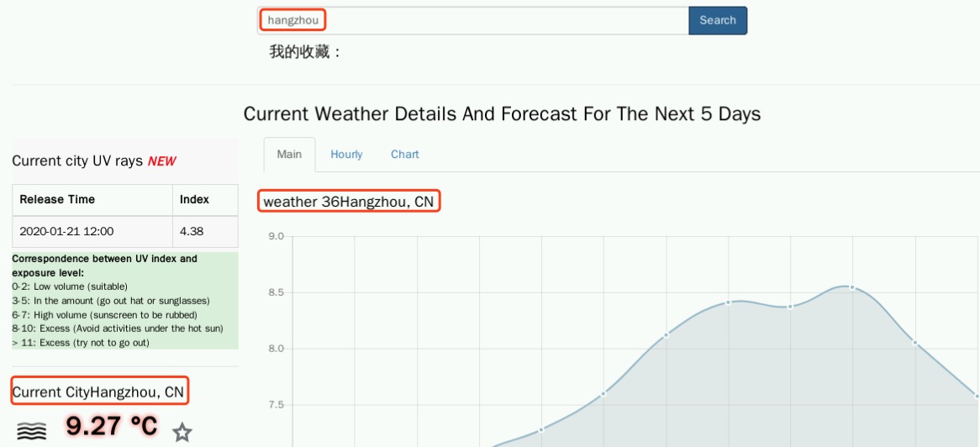Select the Main tab
The image size is (980, 447).
(289, 155)
